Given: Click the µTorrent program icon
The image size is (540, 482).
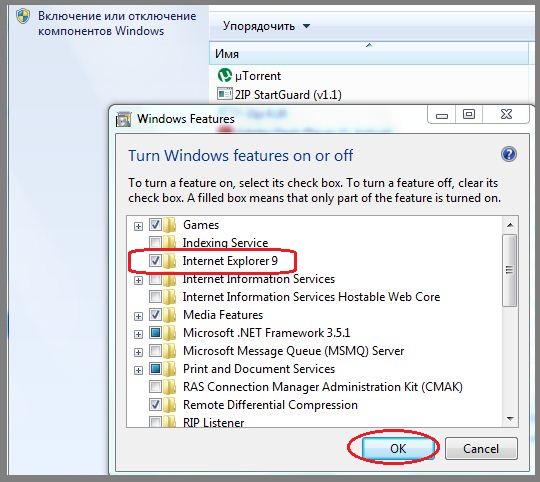Looking at the screenshot, I should coord(225,75).
